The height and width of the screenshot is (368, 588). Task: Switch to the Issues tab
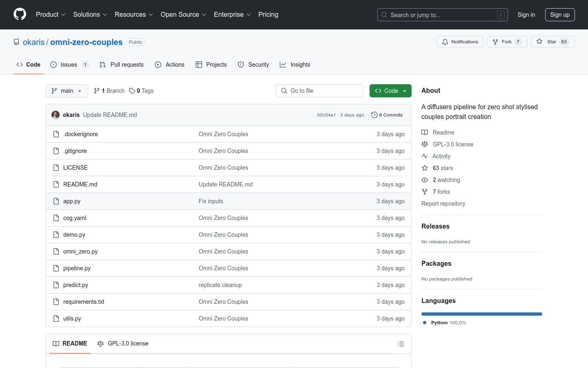point(69,65)
